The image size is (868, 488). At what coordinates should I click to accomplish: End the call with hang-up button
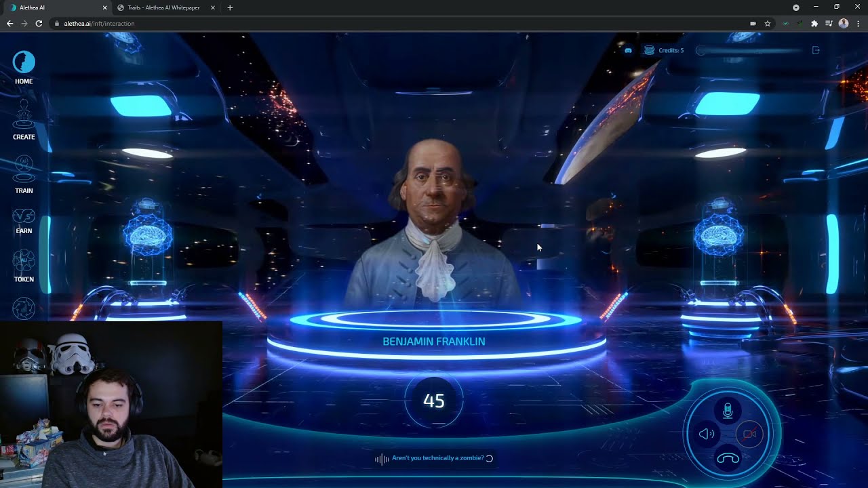click(728, 458)
